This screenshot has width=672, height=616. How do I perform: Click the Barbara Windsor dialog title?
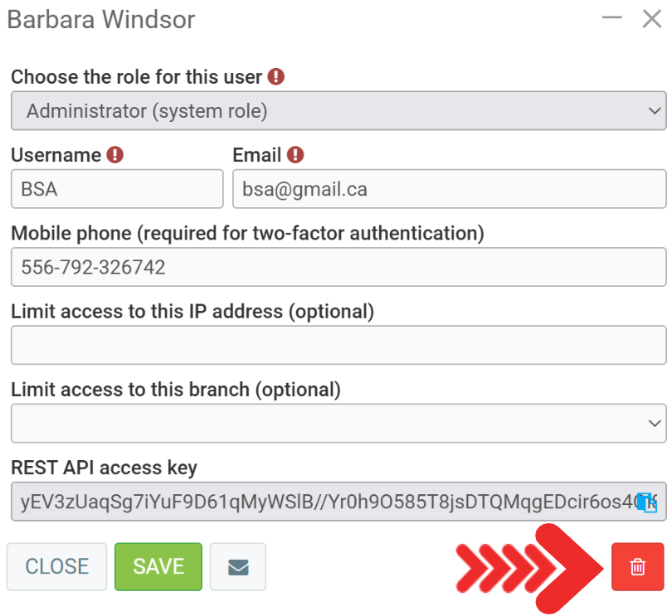[x=101, y=20]
